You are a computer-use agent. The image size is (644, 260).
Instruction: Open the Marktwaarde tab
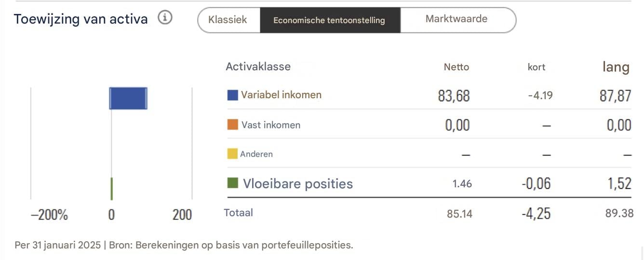[456, 19]
